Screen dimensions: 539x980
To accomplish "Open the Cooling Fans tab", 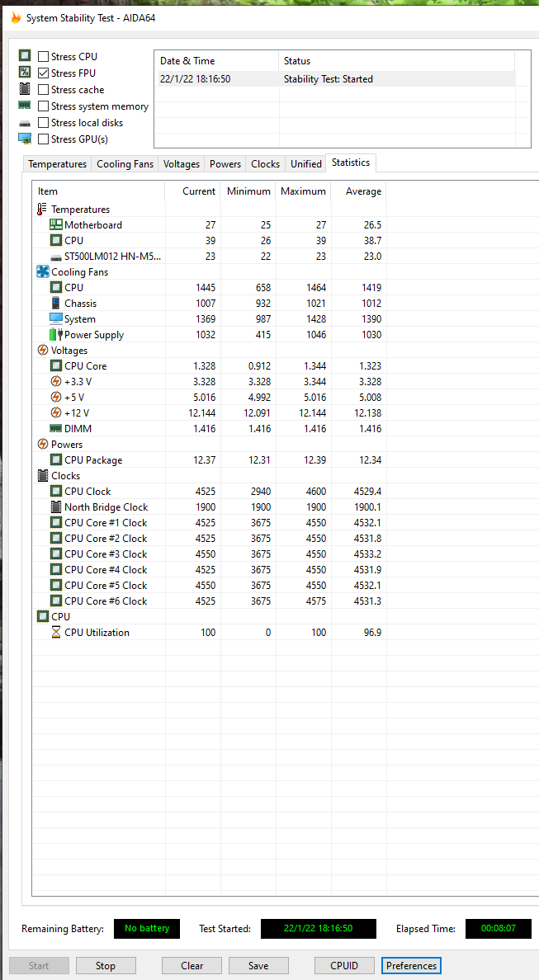I will tap(125, 164).
